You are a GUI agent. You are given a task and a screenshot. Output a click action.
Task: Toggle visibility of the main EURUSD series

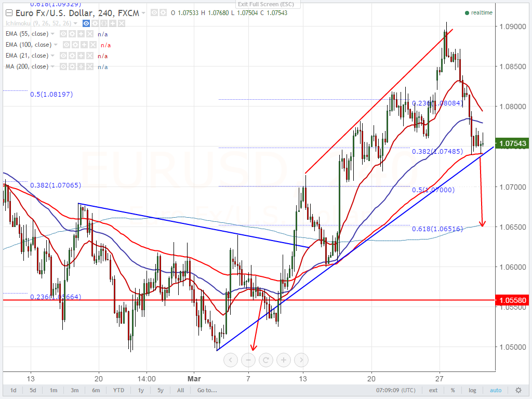154,13
